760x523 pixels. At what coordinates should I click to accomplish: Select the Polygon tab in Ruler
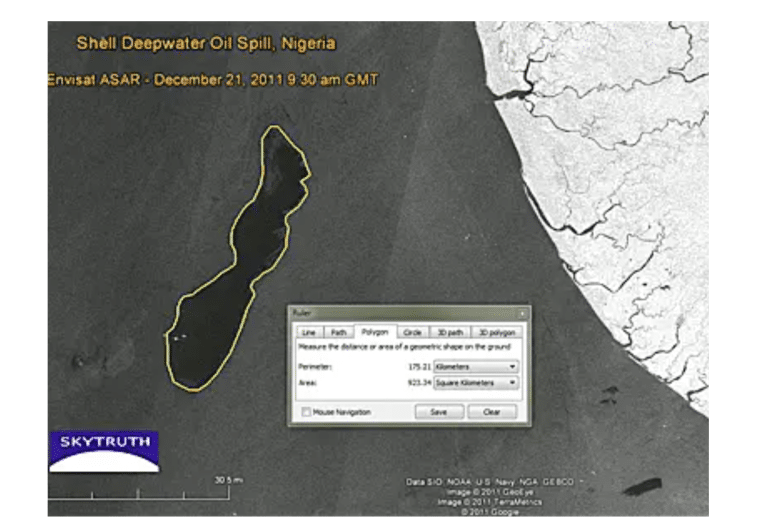point(375,332)
